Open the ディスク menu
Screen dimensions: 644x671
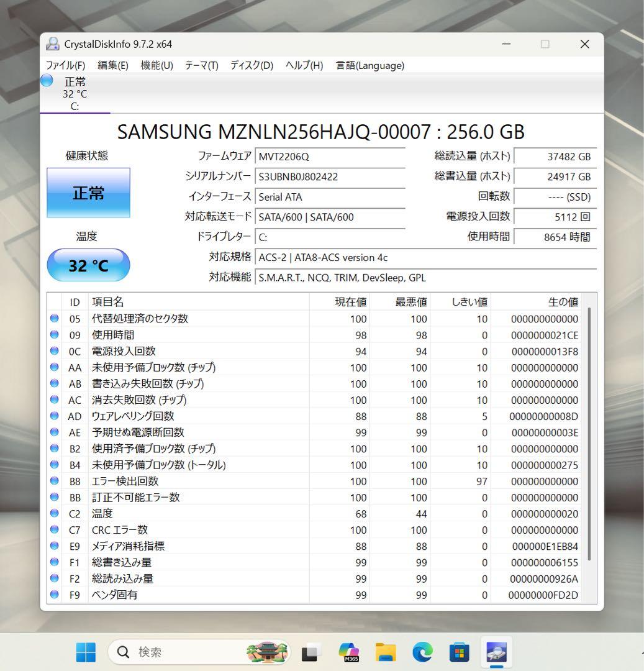click(250, 65)
